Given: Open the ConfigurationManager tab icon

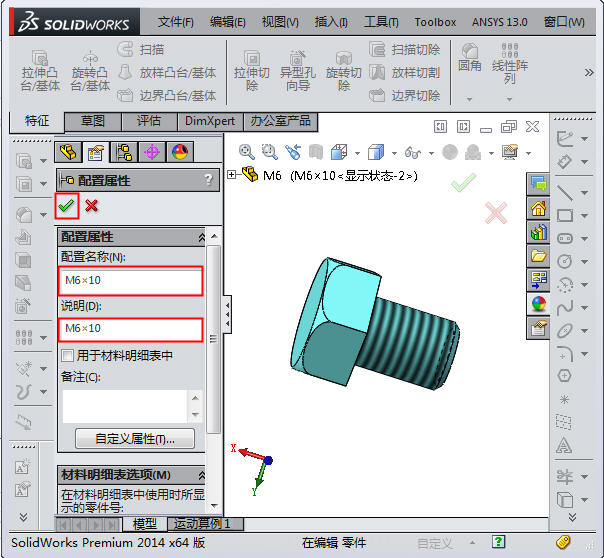Looking at the screenshot, I should click(124, 152).
